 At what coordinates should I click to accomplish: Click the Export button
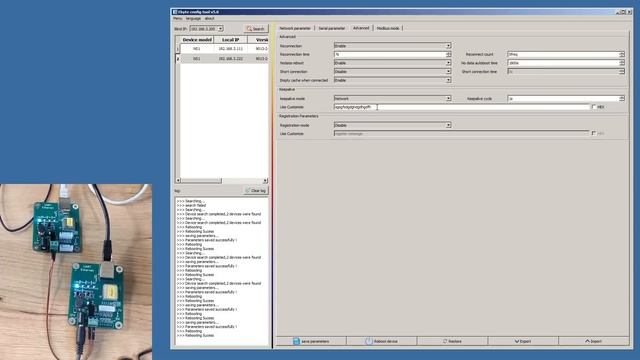(523, 341)
